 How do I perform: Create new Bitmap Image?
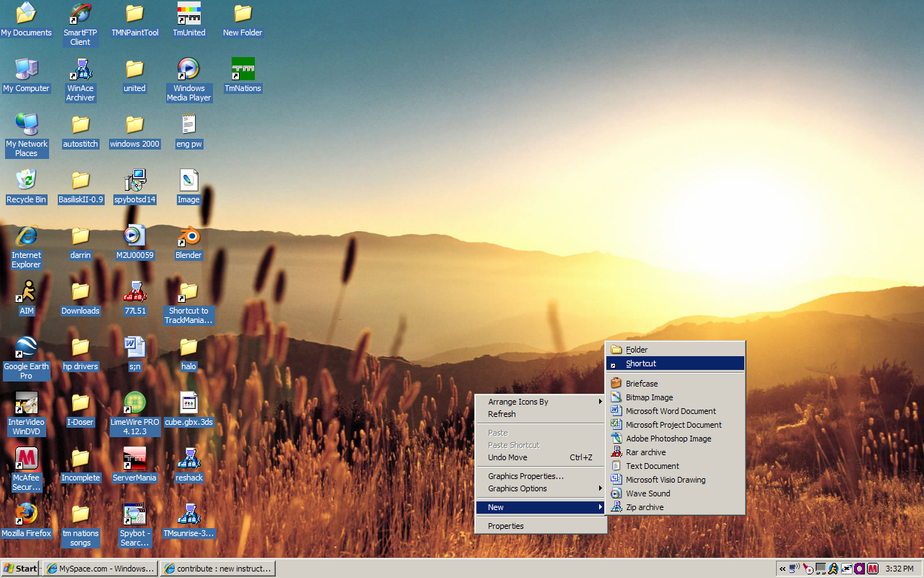click(675, 397)
